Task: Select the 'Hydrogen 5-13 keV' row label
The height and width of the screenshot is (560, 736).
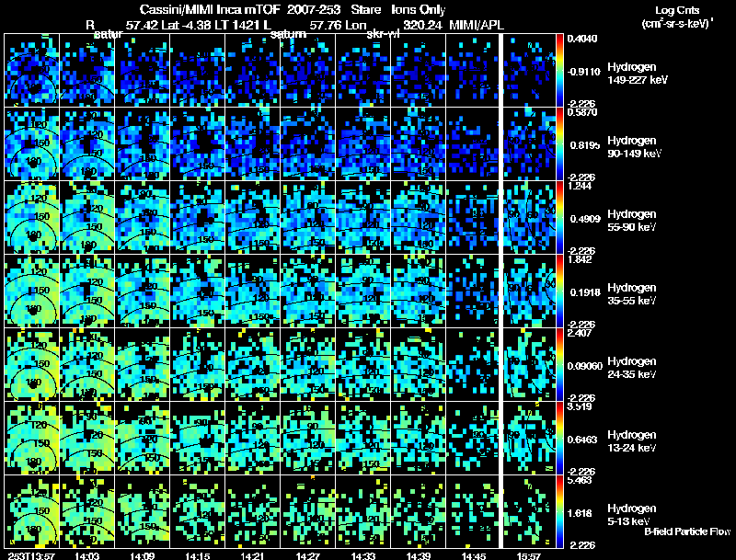Action: click(x=632, y=515)
